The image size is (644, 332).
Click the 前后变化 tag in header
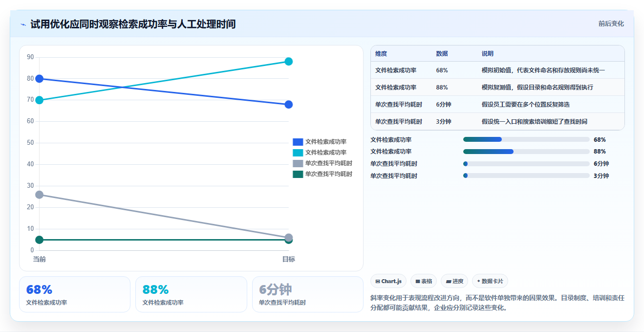click(611, 23)
